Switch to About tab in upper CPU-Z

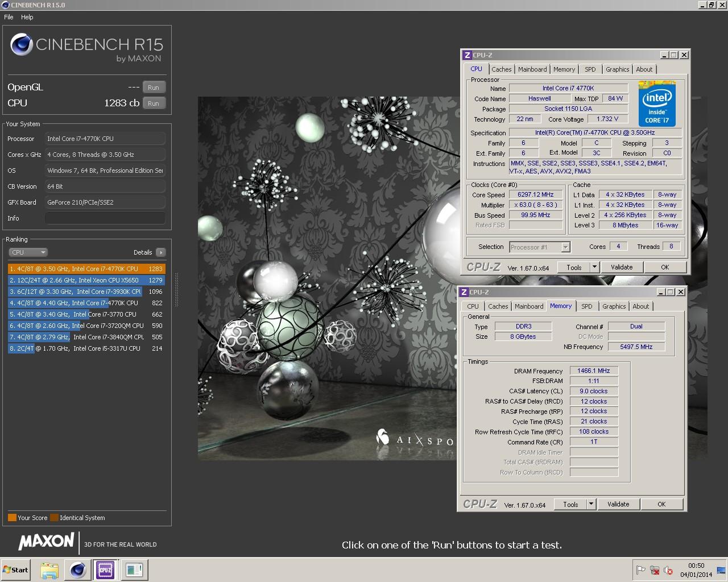pyautogui.click(x=644, y=69)
